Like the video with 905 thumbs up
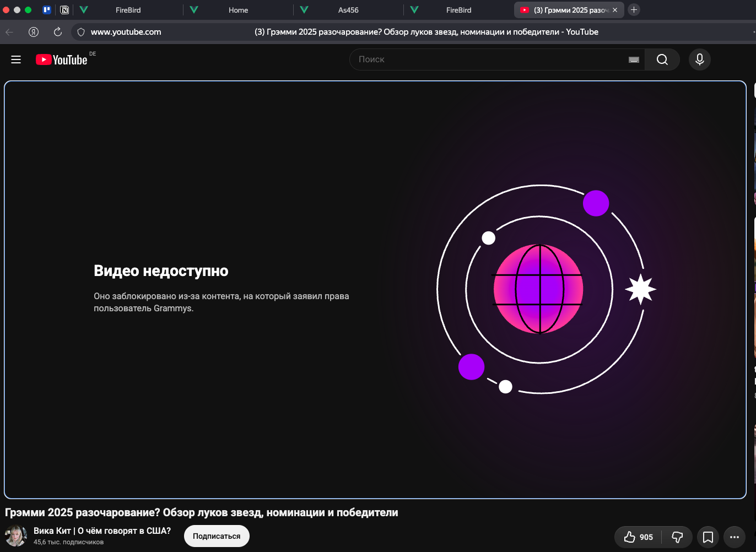This screenshot has height=552, width=756. pos(639,537)
